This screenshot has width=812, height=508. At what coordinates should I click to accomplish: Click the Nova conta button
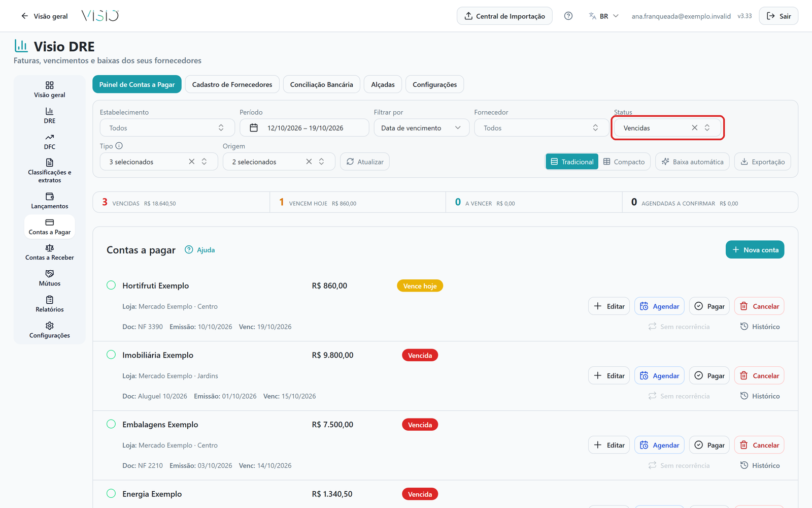[755, 249]
